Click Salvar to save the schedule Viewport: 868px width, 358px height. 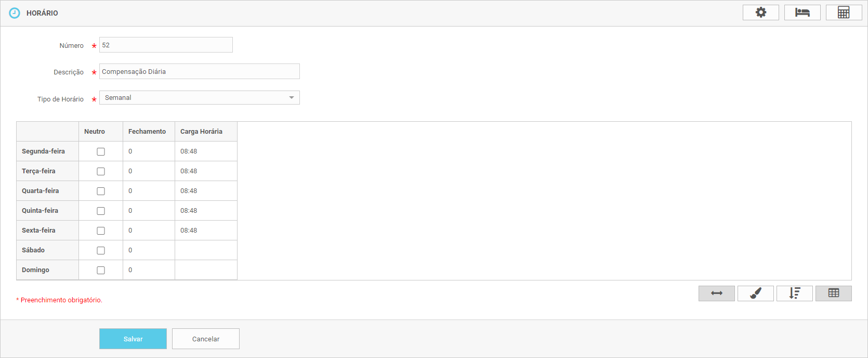[133, 339]
